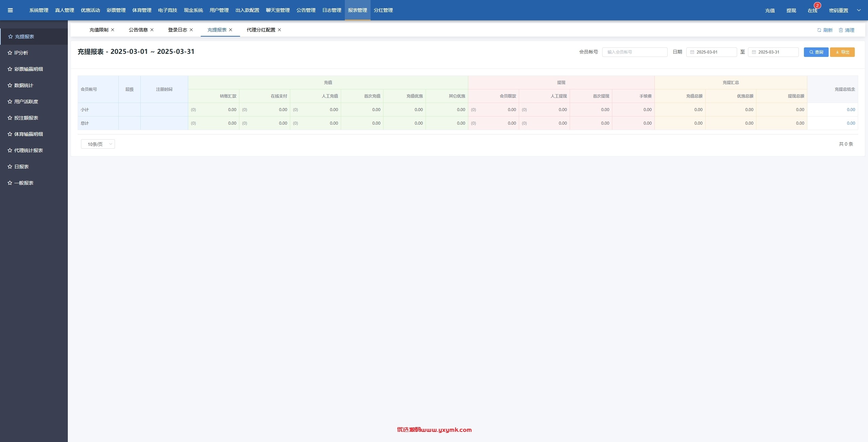Expand the user dropdown arrow beside 密码重置
This screenshot has width=868, height=442.
(859, 10)
